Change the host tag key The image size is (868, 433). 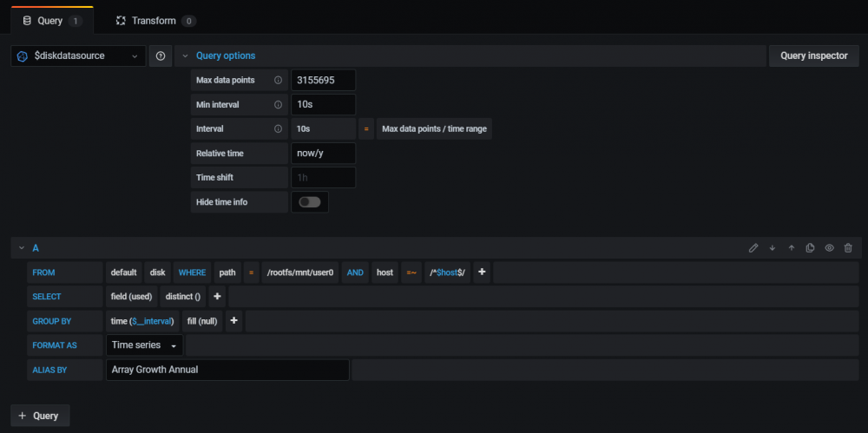385,272
